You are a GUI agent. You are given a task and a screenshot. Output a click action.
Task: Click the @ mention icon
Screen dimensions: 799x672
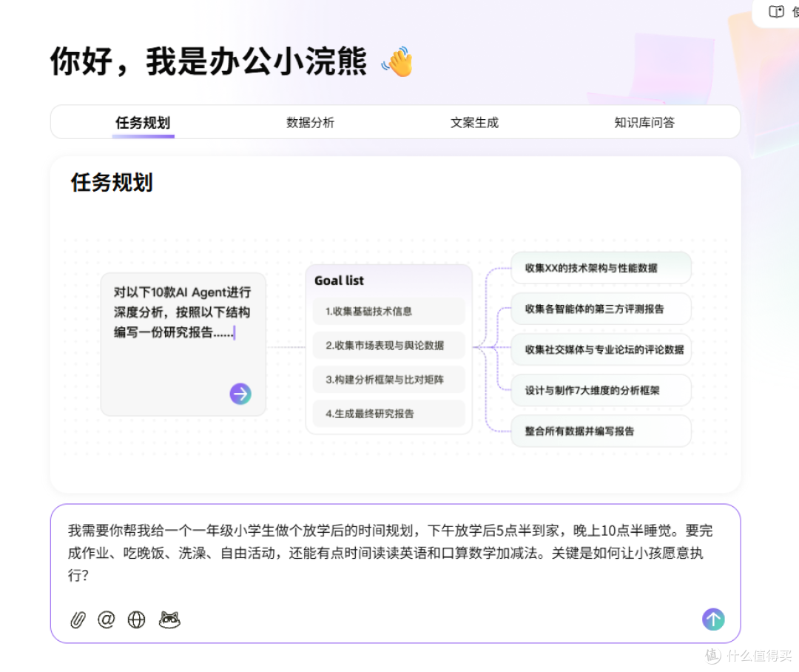click(106, 619)
